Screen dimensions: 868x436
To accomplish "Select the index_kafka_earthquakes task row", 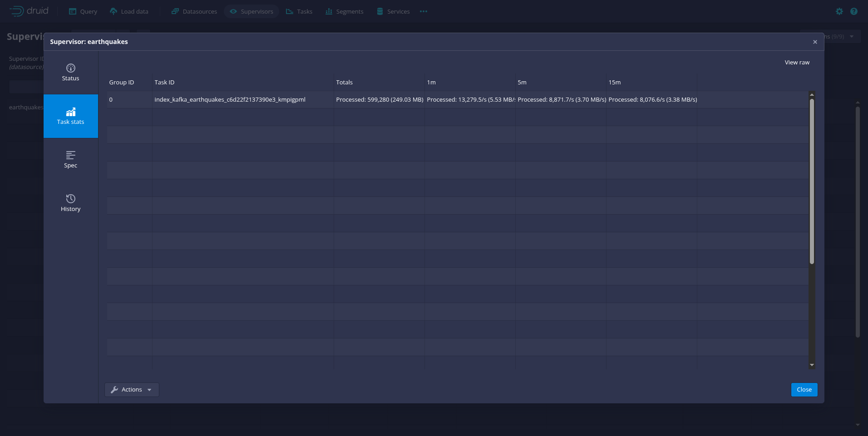I will [230, 100].
